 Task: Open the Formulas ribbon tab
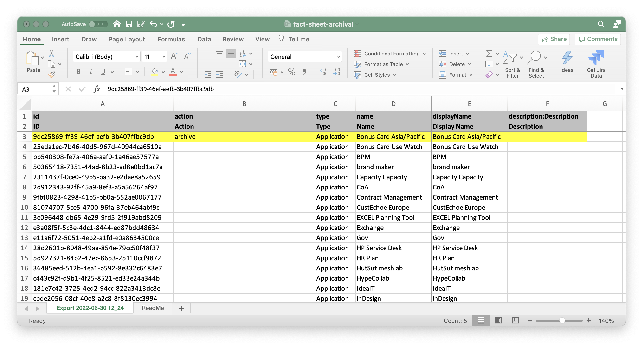[171, 39]
